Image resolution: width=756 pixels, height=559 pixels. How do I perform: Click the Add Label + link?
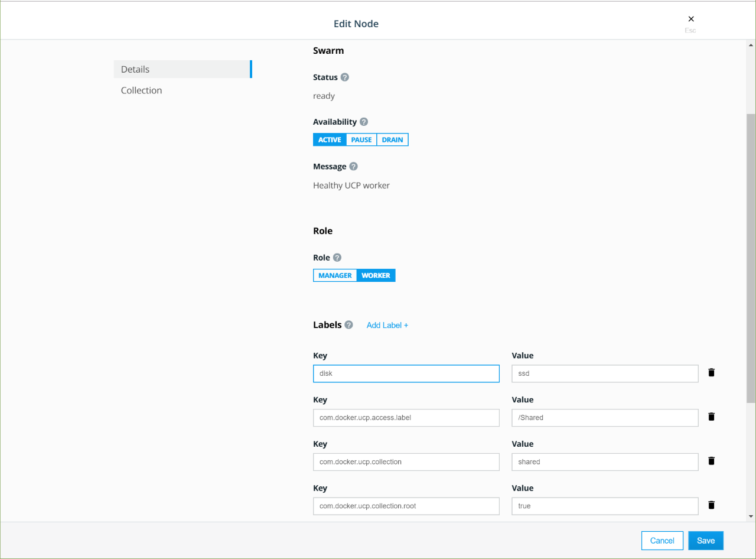click(387, 325)
